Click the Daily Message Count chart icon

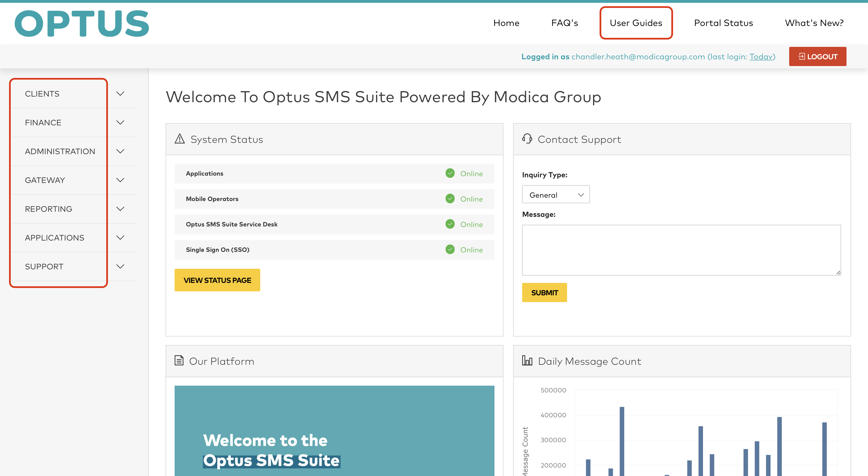click(x=527, y=361)
